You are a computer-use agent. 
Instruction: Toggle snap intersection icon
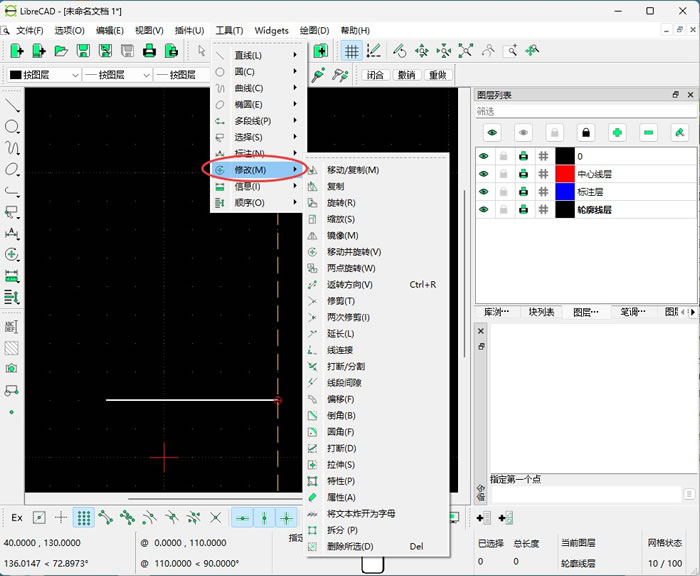pos(216,518)
